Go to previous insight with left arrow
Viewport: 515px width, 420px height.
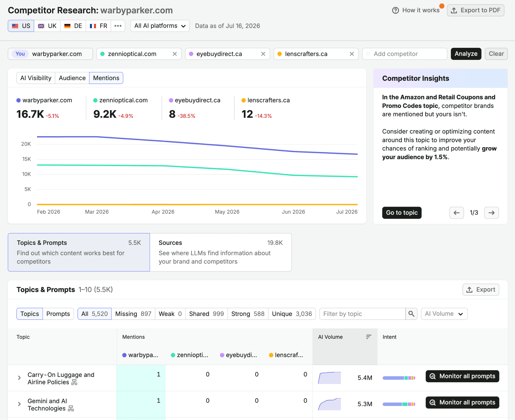click(457, 213)
